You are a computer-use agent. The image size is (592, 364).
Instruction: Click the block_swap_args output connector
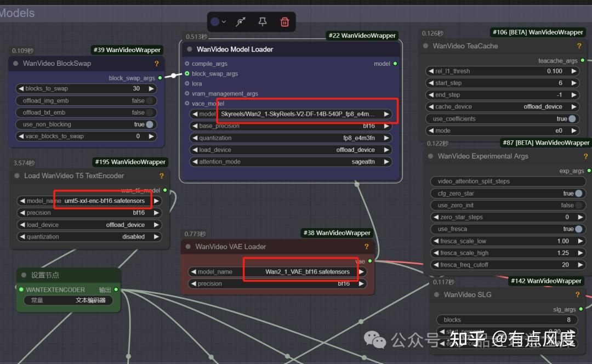[x=160, y=78]
